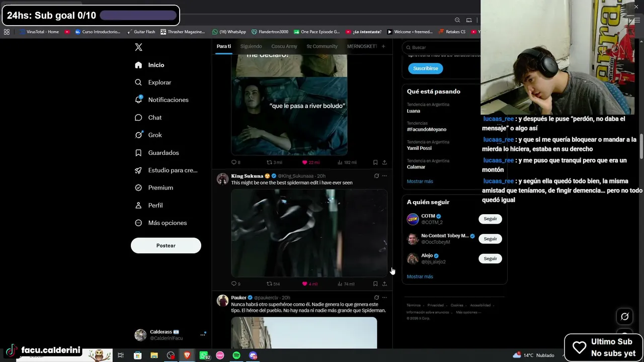The image size is (644, 362).
Task: Share King Sukuna's spiderman post
Action: pyautogui.click(x=384, y=284)
